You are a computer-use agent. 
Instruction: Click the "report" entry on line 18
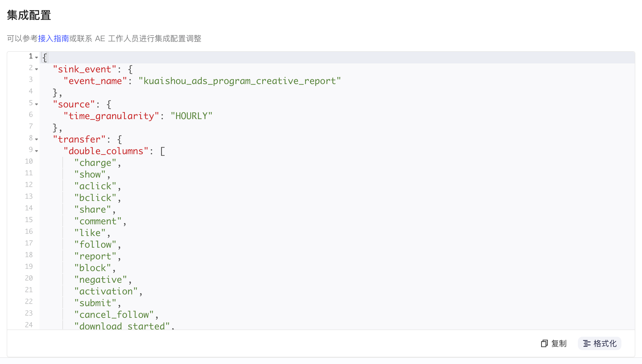point(95,256)
